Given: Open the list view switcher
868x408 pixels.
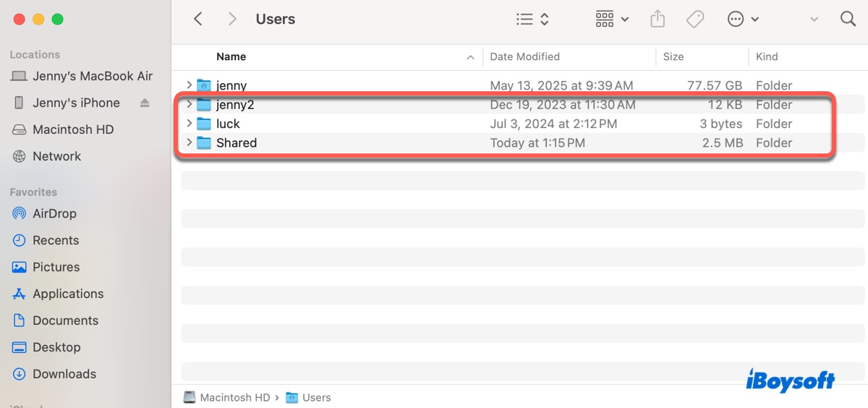Looking at the screenshot, I should (x=532, y=20).
